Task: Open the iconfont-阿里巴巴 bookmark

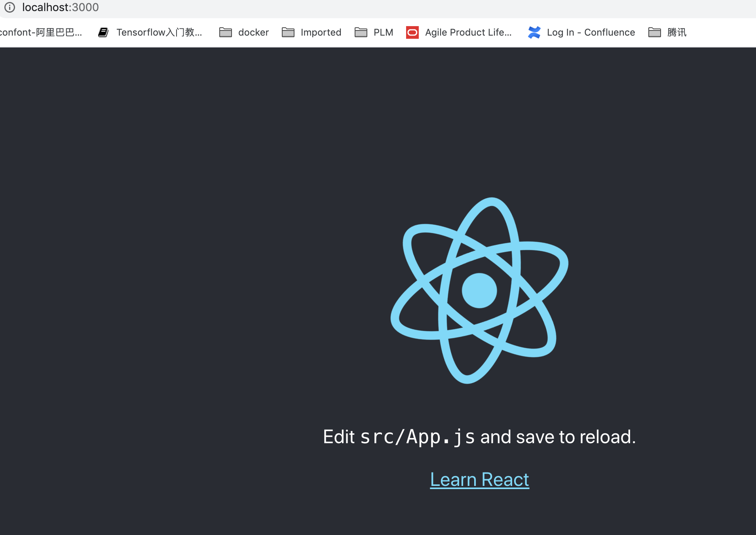Action: (41, 32)
